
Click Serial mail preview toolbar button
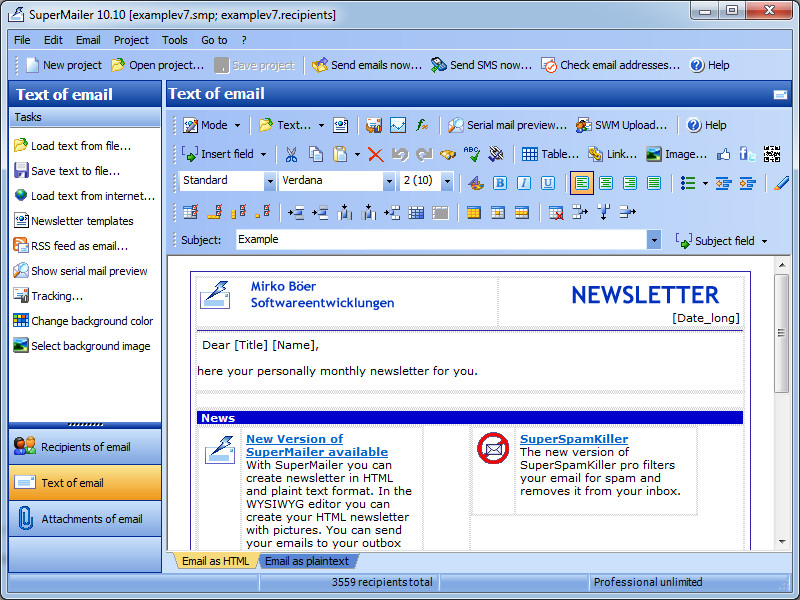coord(507,125)
